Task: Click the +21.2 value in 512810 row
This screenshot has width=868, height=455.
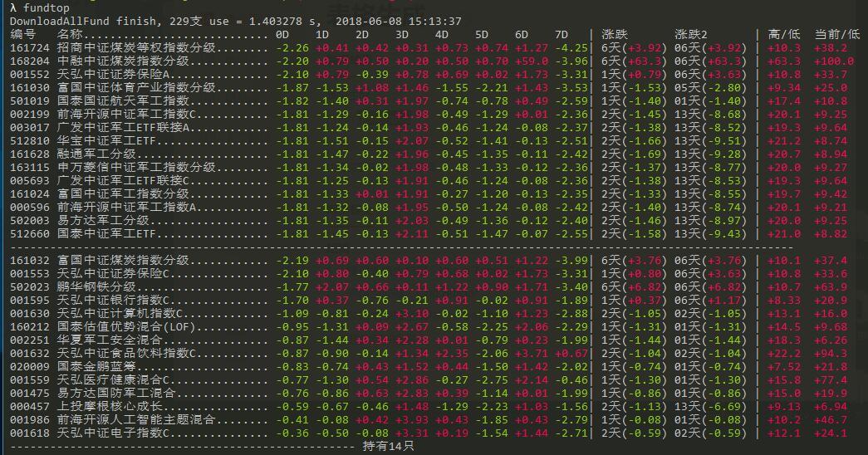Action: pos(784,141)
